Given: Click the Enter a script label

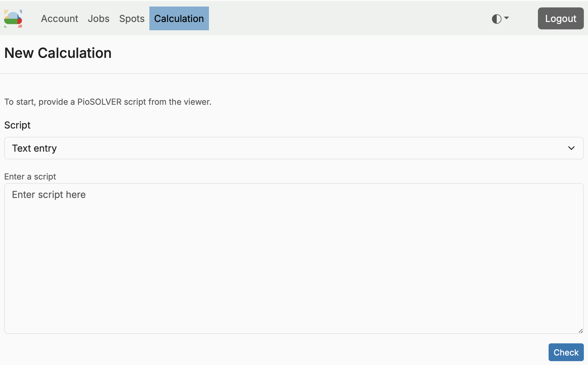Looking at the screenshot, I should click(30, 177).
